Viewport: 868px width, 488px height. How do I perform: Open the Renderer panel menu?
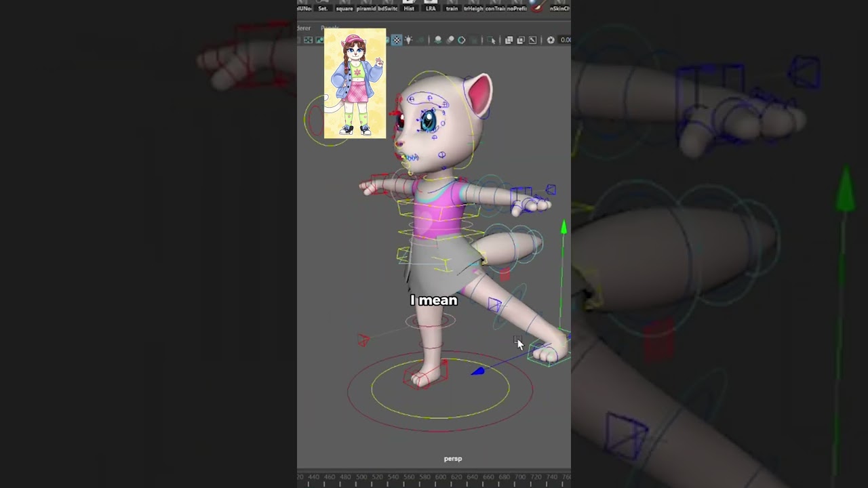tap(303, 28)
